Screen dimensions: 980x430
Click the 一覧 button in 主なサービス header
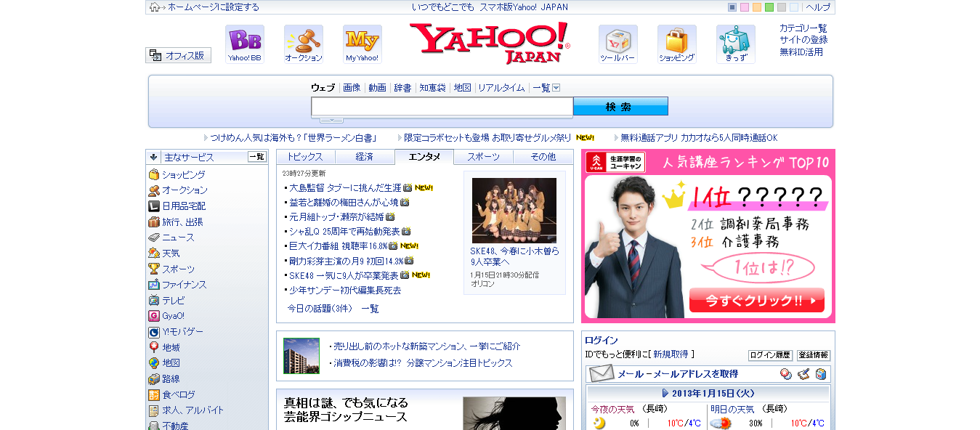click(x=257, y=157)
